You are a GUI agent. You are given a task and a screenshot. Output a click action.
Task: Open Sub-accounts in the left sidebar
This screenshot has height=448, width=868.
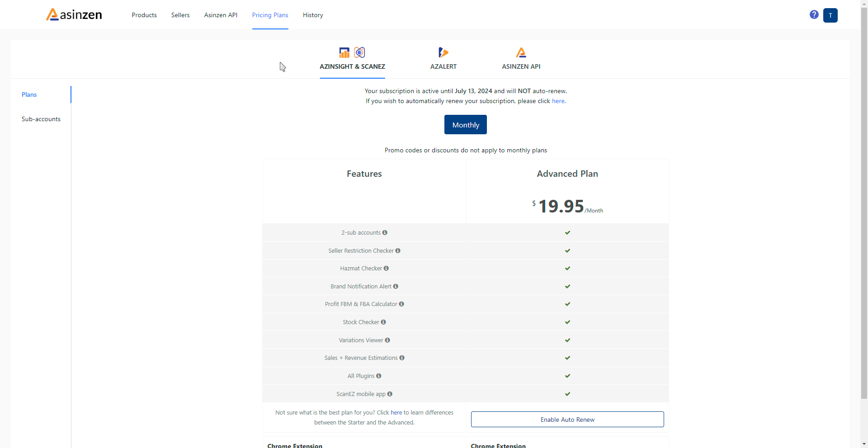click(x=41, y=119)
